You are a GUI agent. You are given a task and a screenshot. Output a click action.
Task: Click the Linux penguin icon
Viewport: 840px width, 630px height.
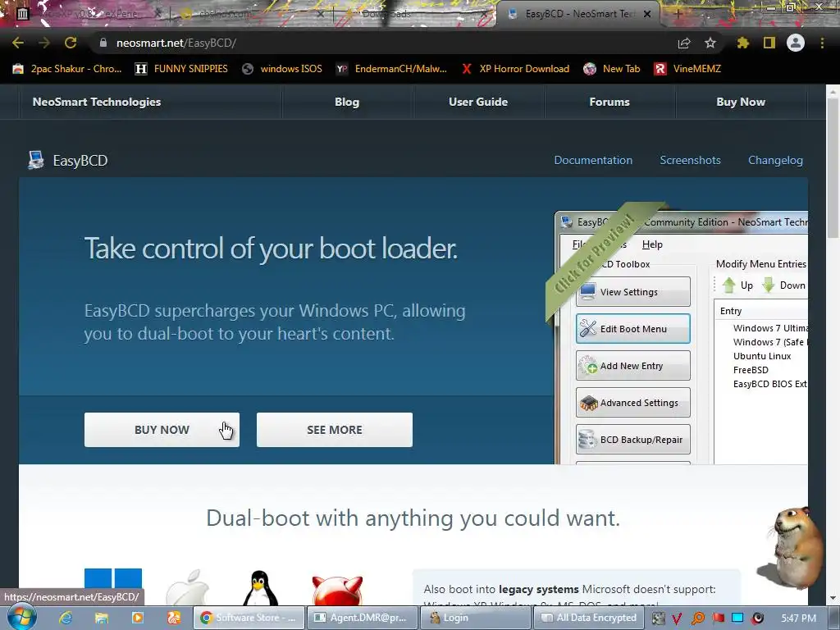coord(260,588)
